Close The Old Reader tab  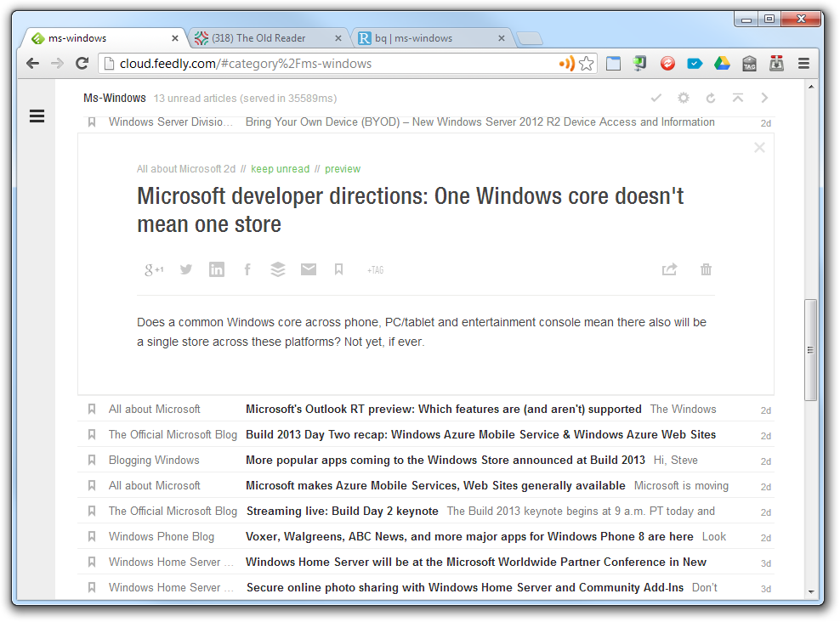(x=338, y=38)
